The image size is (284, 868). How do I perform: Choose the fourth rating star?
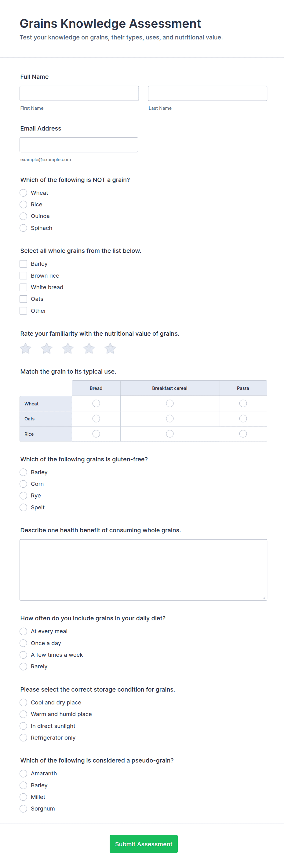coord(89,349)
